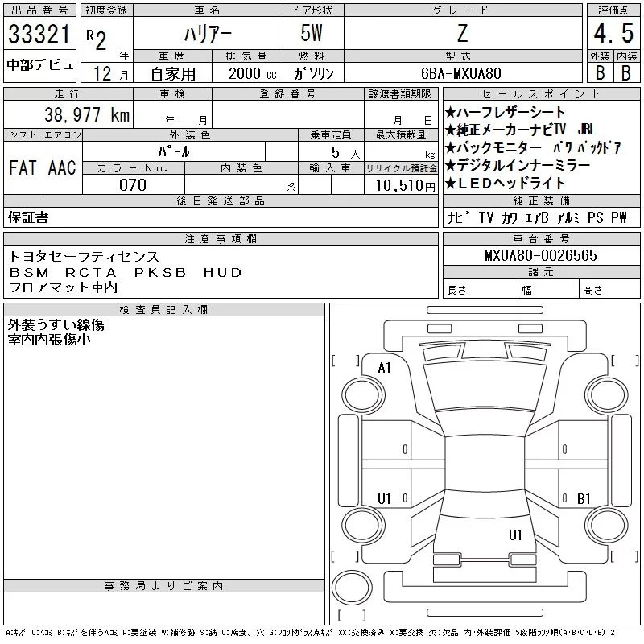Select the inspector note 外装うすい線傷

(56, 325)
